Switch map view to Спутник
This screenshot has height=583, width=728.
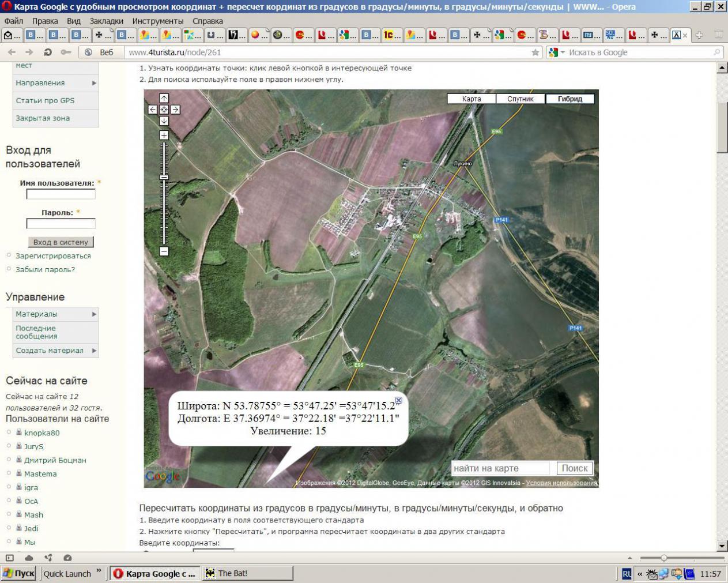(x=520, y=99)
